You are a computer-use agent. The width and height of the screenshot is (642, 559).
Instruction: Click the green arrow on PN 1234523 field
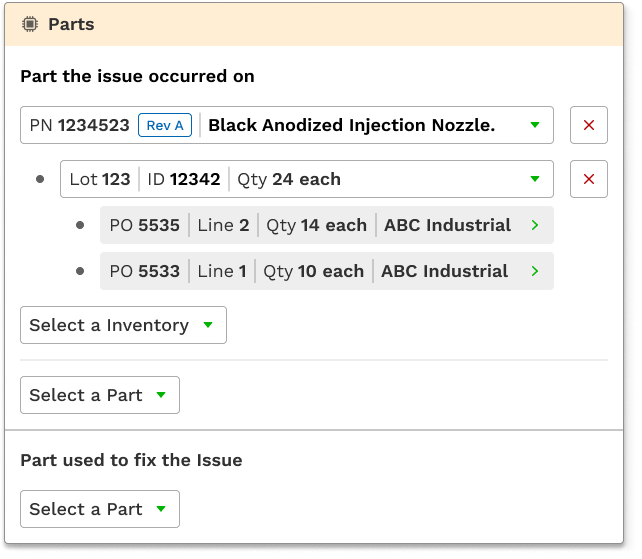pos(534,125)
